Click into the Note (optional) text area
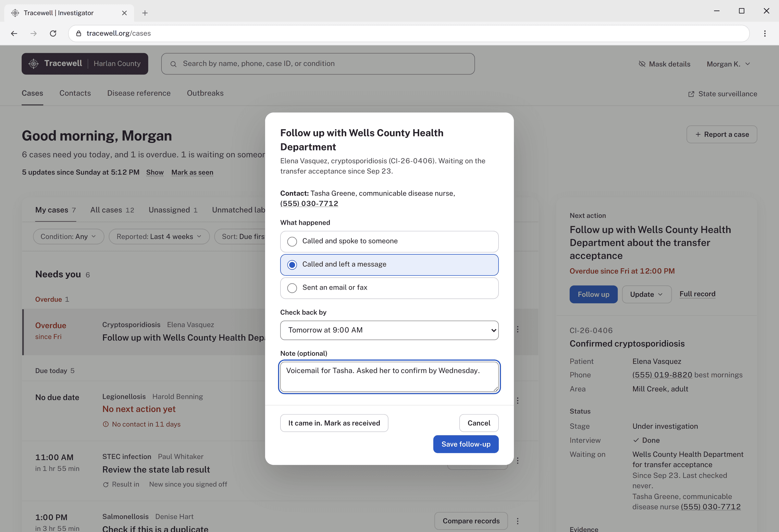 point(389,377)
